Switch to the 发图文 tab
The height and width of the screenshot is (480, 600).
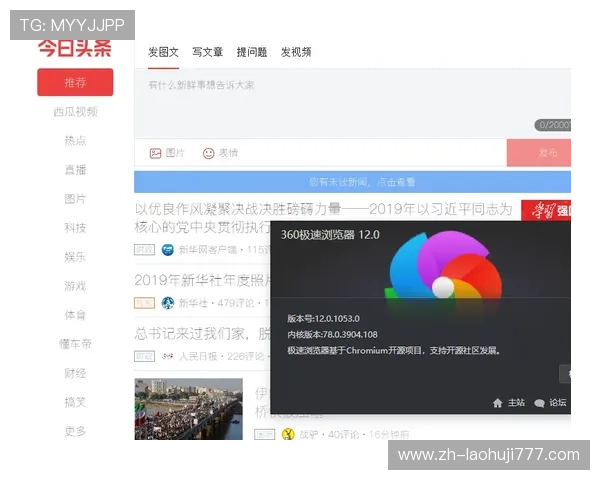(163, 52)
